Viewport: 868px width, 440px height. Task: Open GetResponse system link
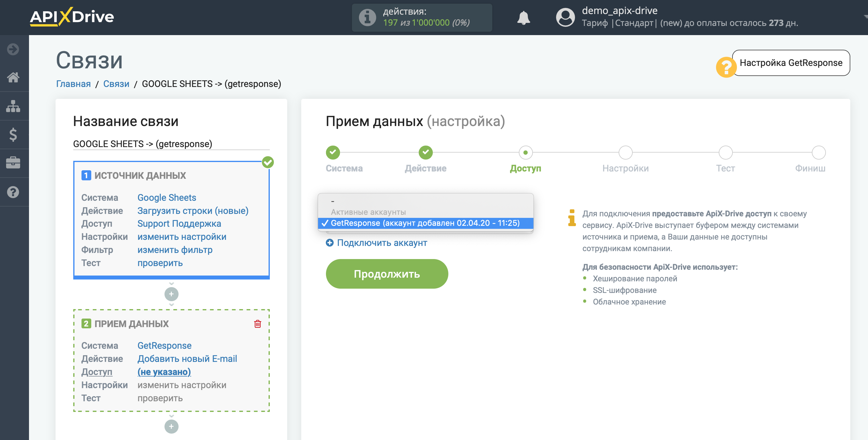pyautogui.click(x=164, y=346)
